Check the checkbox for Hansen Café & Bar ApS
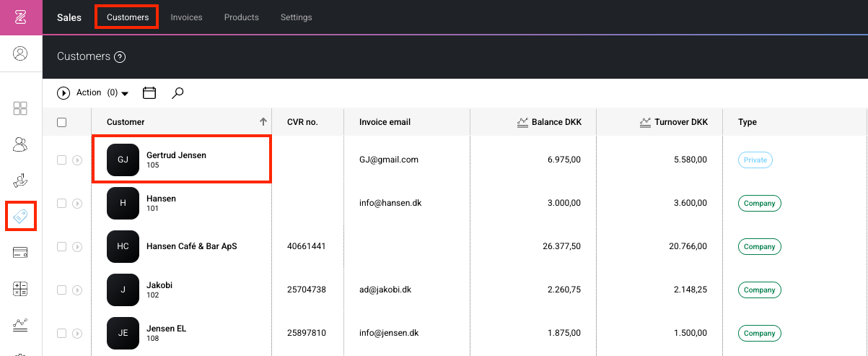Image resolution: width=868 pixels, height=356 pixels. point(61,247)
